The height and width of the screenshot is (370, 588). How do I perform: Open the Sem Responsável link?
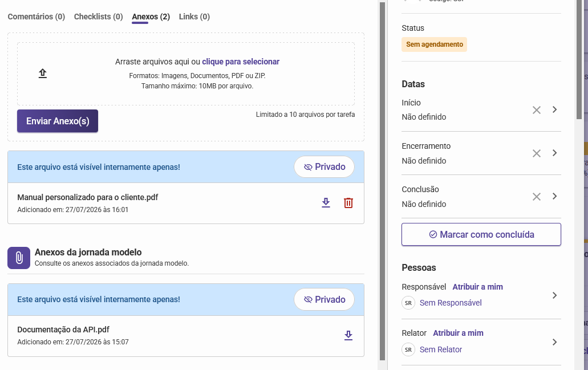(x=451, y=303)
